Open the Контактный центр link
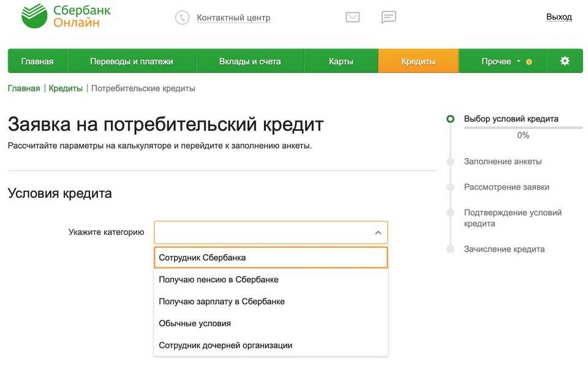Image resolution: width=588 pixels, height=366 pixels. point(233,18)
